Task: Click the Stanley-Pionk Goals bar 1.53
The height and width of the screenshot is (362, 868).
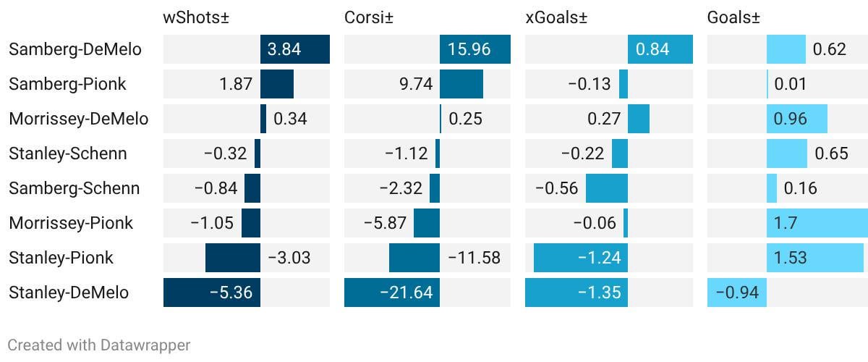Action: click(814, 258)
